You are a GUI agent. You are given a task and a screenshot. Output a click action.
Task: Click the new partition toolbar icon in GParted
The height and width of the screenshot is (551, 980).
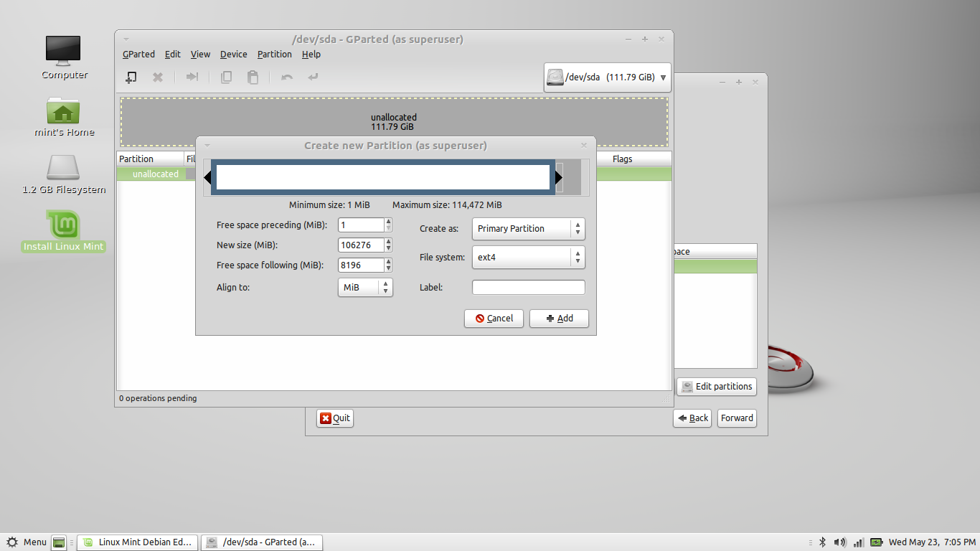click(131, 77)
